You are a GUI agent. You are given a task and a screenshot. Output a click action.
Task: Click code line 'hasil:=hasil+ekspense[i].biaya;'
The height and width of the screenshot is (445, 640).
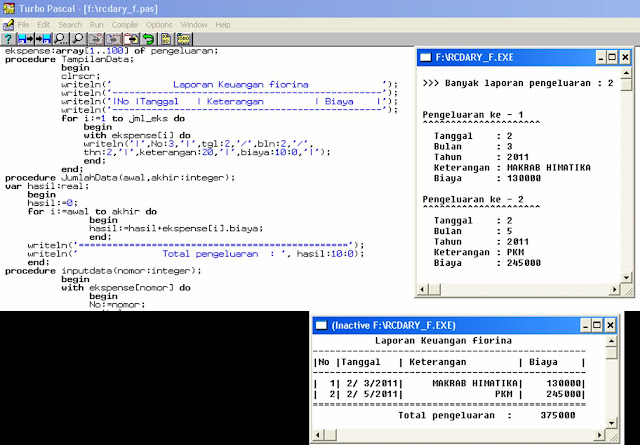[x=176, y=228]
